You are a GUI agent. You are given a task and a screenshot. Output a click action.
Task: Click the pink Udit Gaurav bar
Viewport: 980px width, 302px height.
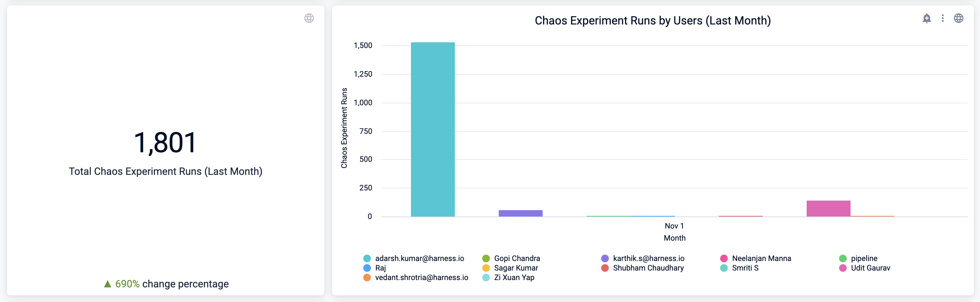(x=828, y=209)
